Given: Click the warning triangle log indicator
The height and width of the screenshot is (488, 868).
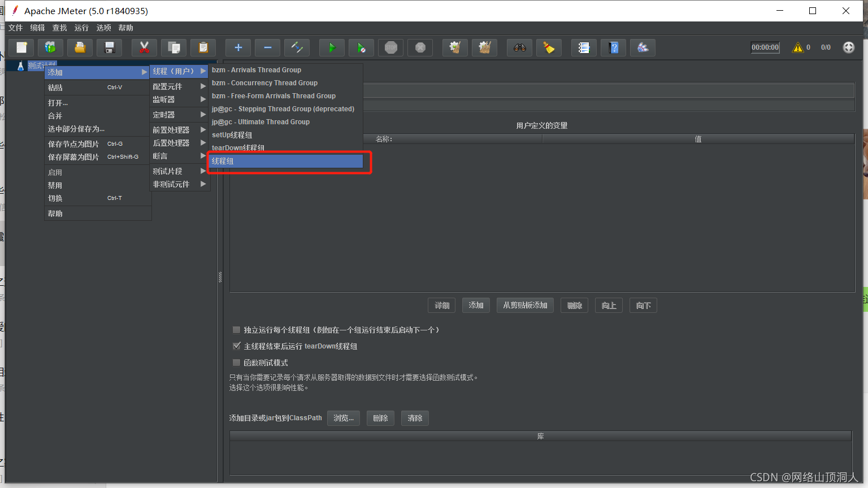Looking at the screenshot, I should (798, 47).
